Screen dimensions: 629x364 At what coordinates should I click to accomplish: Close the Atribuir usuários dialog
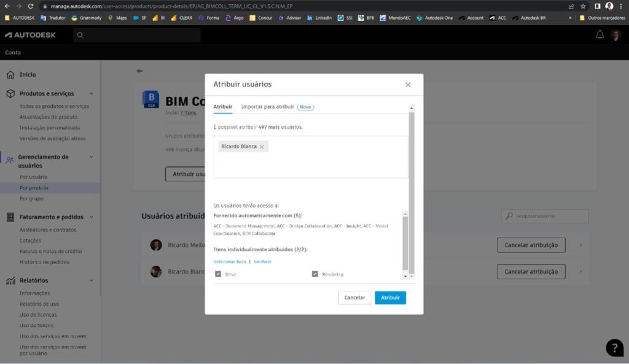coord(408,85)
